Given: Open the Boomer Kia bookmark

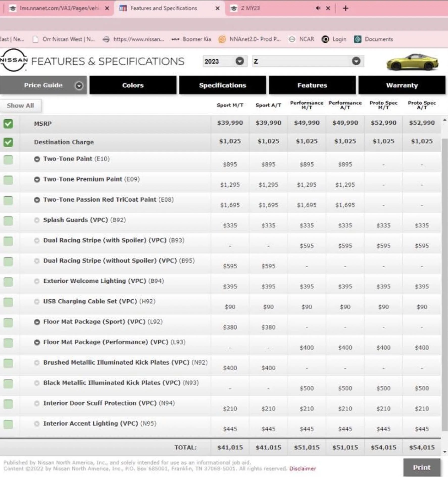Looking at the screenshot, I should click(x=191, y=39).
